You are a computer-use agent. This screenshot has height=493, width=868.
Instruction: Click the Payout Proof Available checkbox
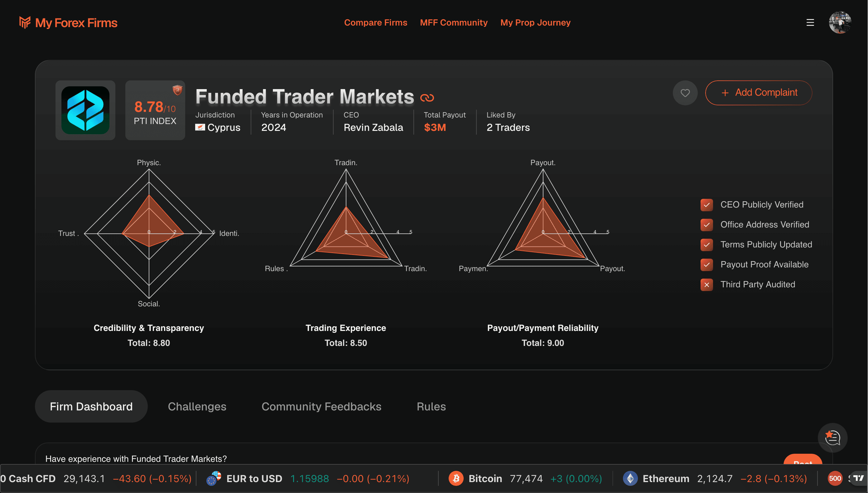tap(707, 265)
